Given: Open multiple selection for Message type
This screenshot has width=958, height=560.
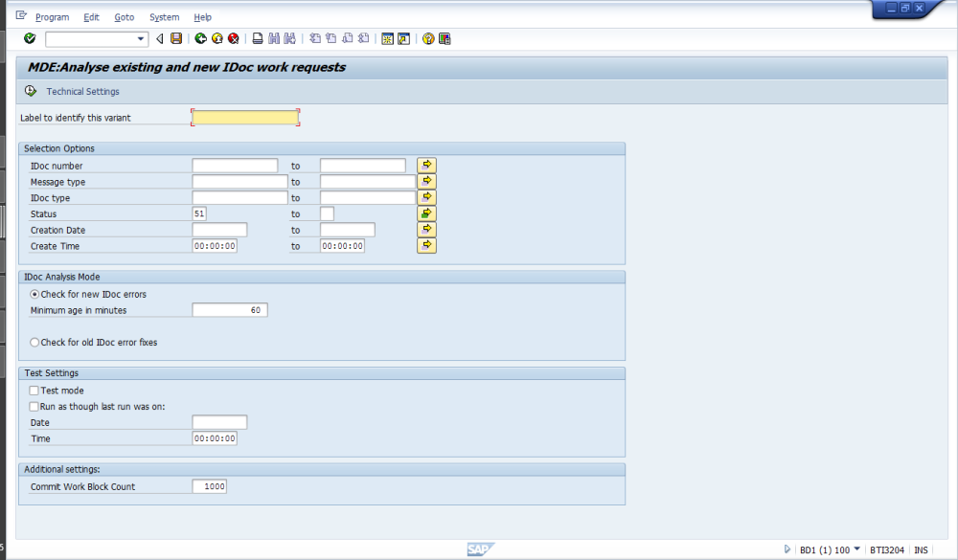Looking at the screenshot, I should pos(426,181).
